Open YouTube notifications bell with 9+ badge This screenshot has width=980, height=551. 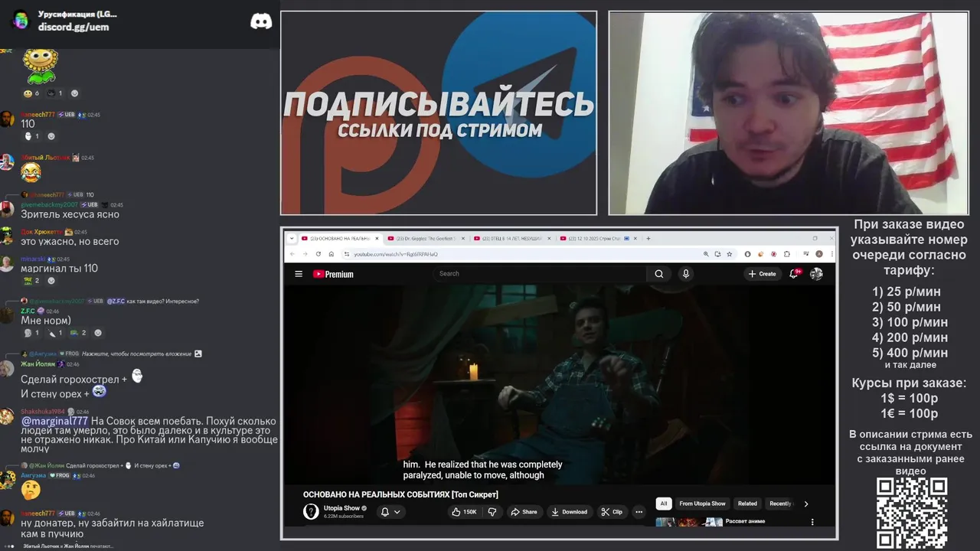tap(795, 273)
